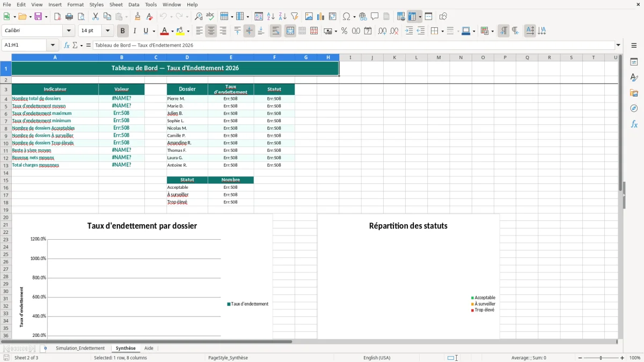The width and height of the screenshot is (644, 362).
Task: Click the Print icon
Action: 69,17
